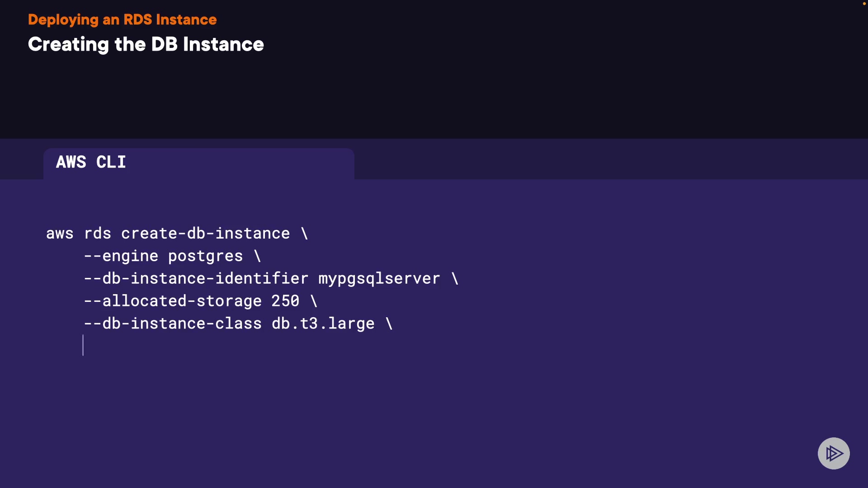Click the rds subcommand text

(x=98, y=234)
